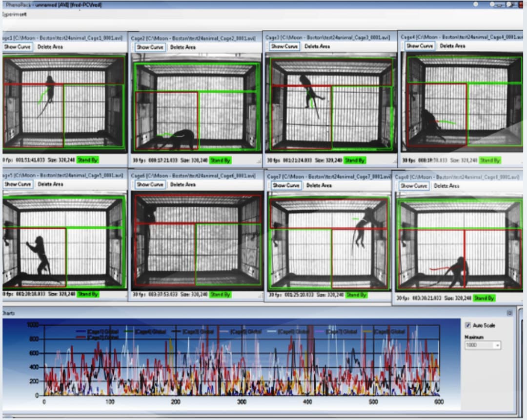
Task: Select the Cage7 video view
Action: click(328, 242)
